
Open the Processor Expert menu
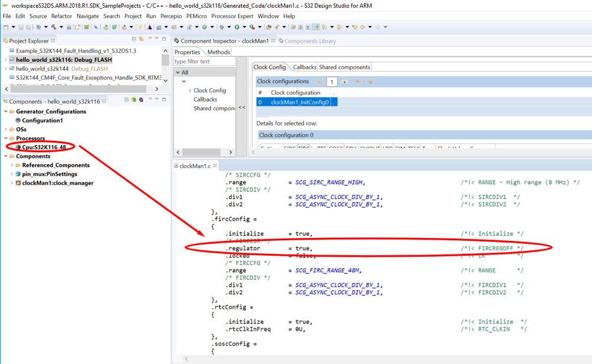(232, 16)
